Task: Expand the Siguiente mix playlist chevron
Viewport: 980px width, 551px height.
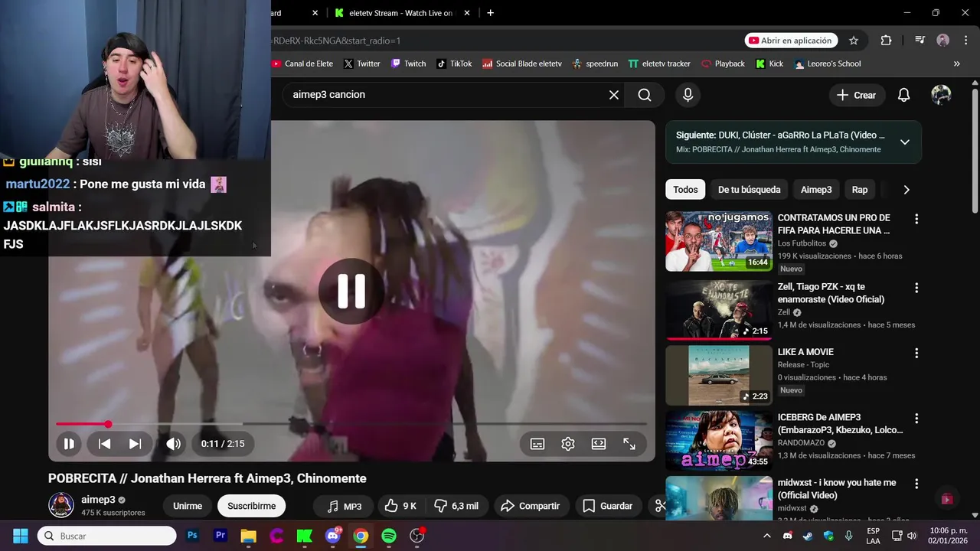Action: point(904,142)
